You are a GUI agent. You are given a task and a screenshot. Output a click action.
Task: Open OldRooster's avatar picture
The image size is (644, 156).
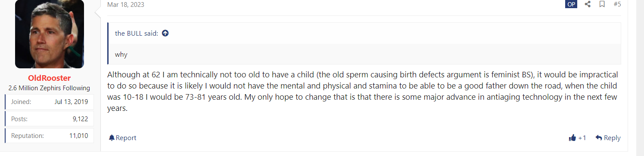(x=50, y=34)
